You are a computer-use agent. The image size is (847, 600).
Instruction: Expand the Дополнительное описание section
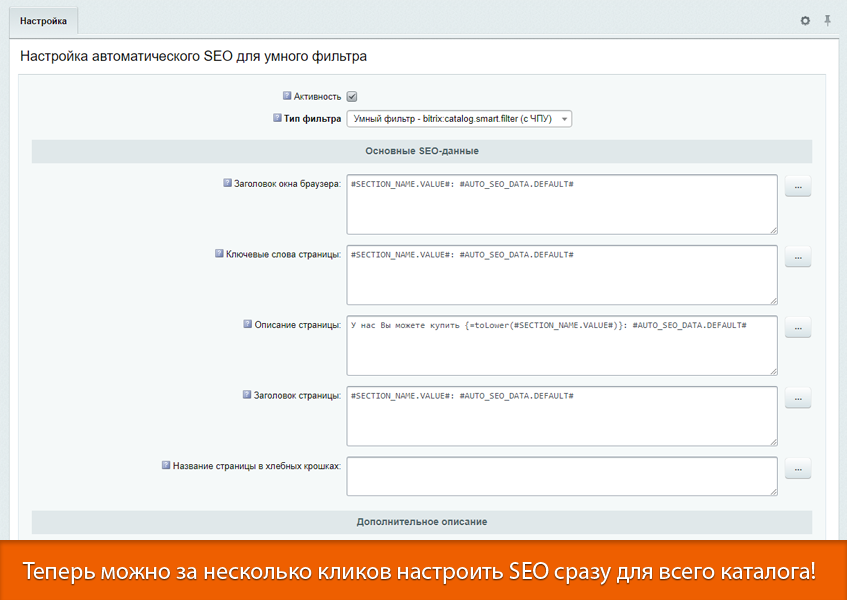(422, 523)
